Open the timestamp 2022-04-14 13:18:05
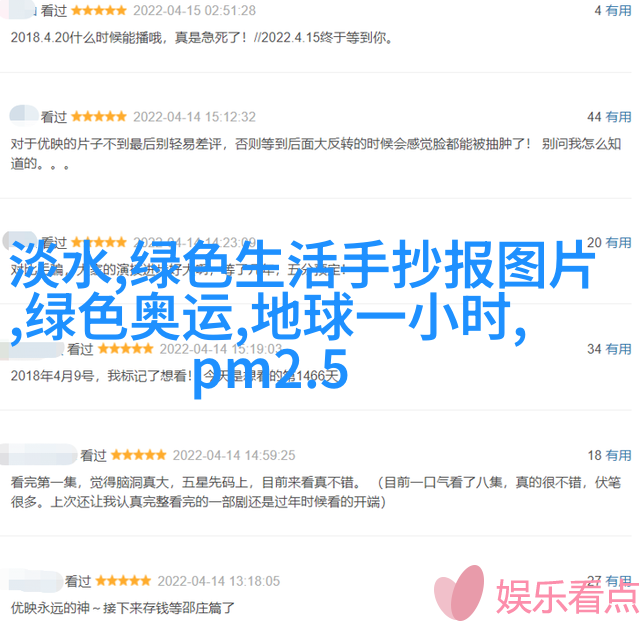 point(219,581)
